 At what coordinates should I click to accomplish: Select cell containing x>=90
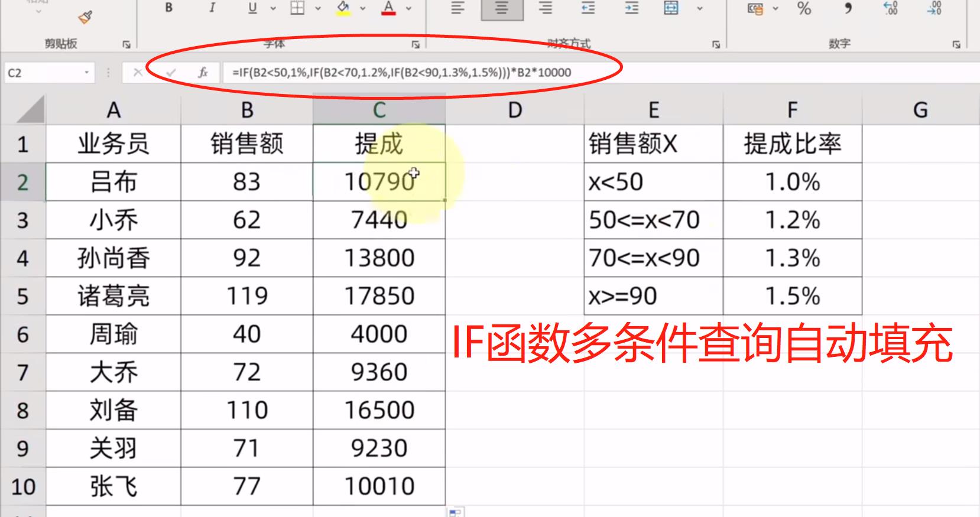click(x=654, y=296)
